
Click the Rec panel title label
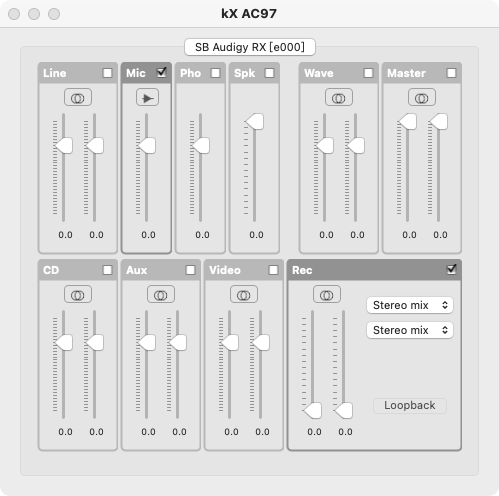[x=302, y=270]
